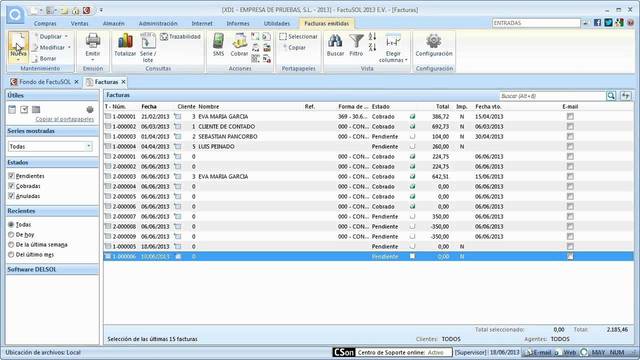The height and width of the screenshot is (360, 640).
Task: Click the Filtro funnel icon
Action: point(356,41)
